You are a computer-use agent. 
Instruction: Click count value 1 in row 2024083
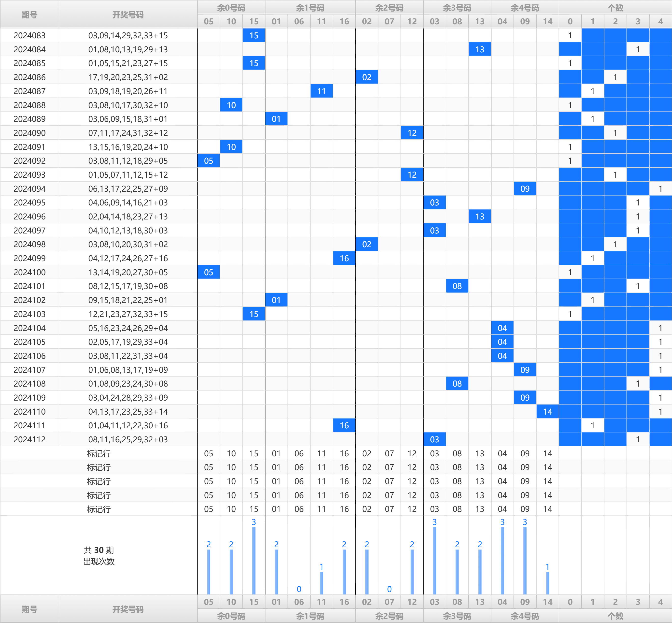[570, 35]
